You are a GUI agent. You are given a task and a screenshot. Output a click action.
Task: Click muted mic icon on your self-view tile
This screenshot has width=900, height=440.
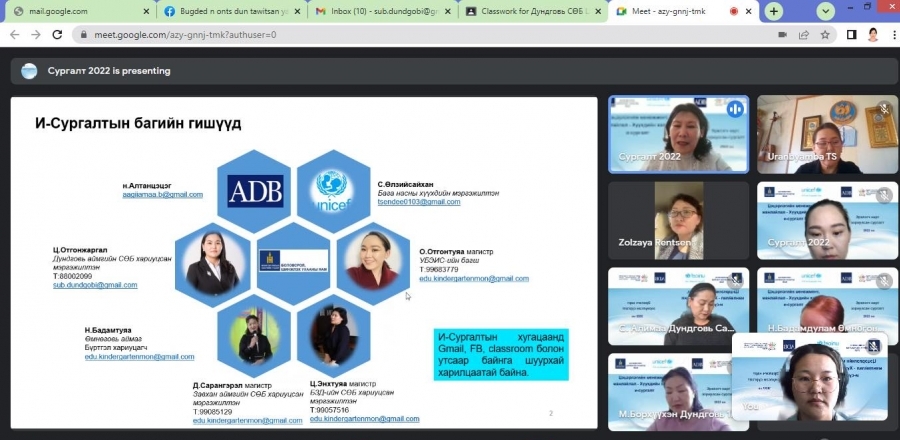[874, 346]
